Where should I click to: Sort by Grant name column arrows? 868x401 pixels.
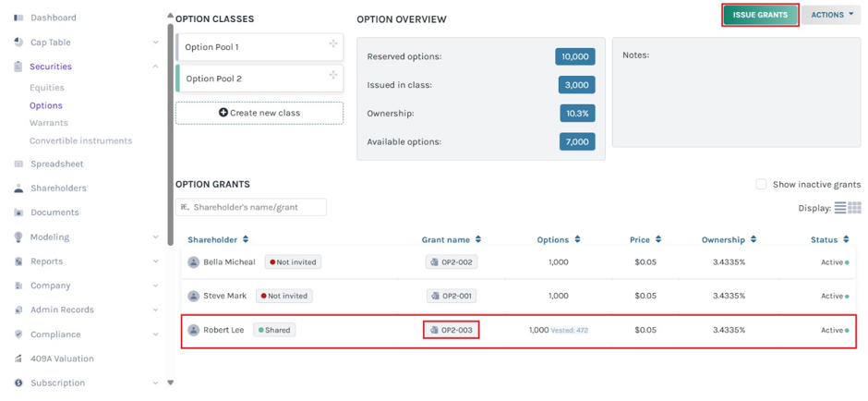click(x=477, y=240)
